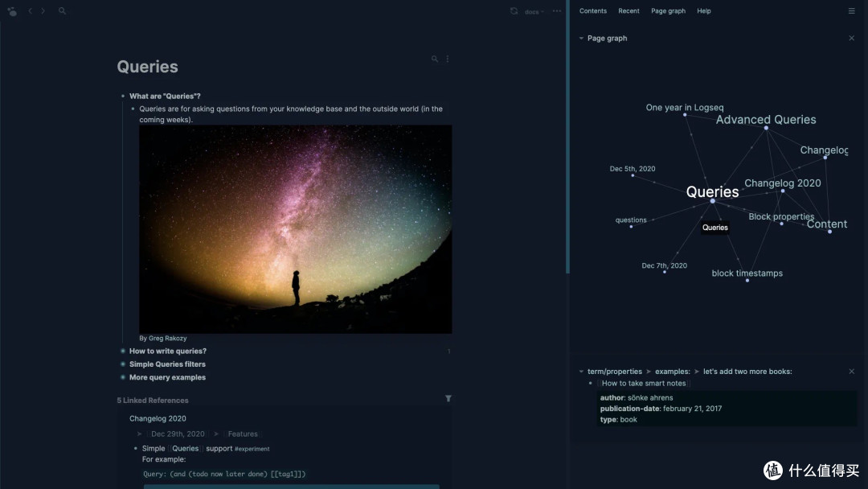Screen dimensions: 868x489
Task: Expand the More query examples block
Action: pyautogui.click(x=123, y=378)
